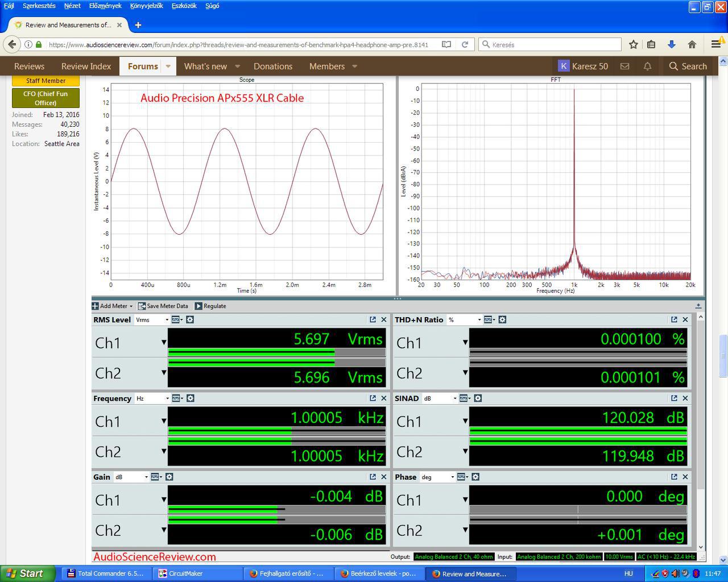Expand the Members dropdown arrow
Viewport: 728px width, 582px height.
(x=355, y=66)
